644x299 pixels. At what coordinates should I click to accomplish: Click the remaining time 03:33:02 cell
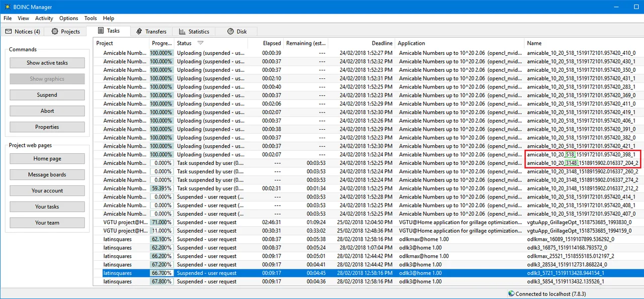pyautogui.click(x=316, y=231)
